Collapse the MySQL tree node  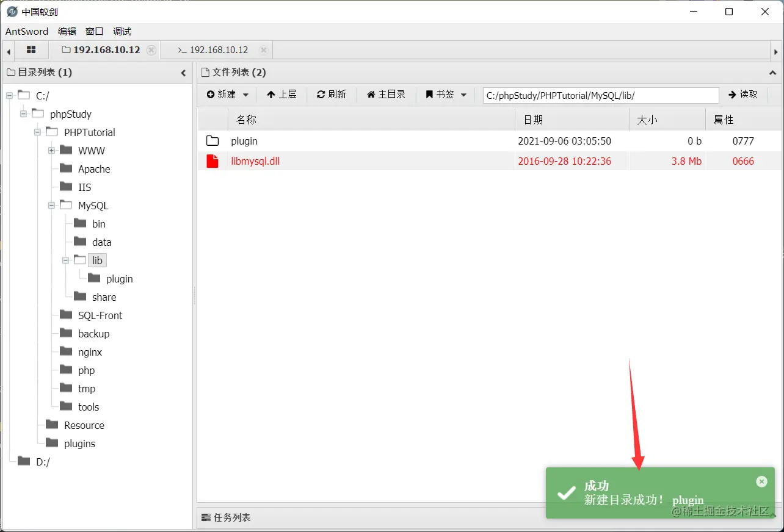(x=52, y=206)
